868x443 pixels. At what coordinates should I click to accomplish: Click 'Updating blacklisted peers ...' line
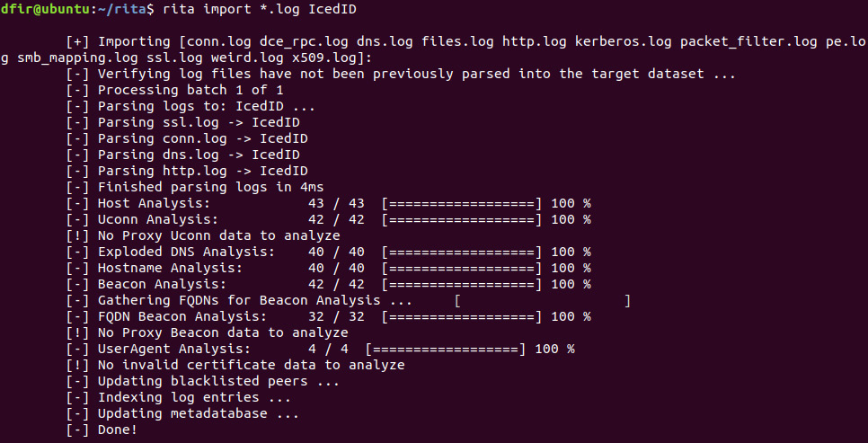(x=202, y=381)
